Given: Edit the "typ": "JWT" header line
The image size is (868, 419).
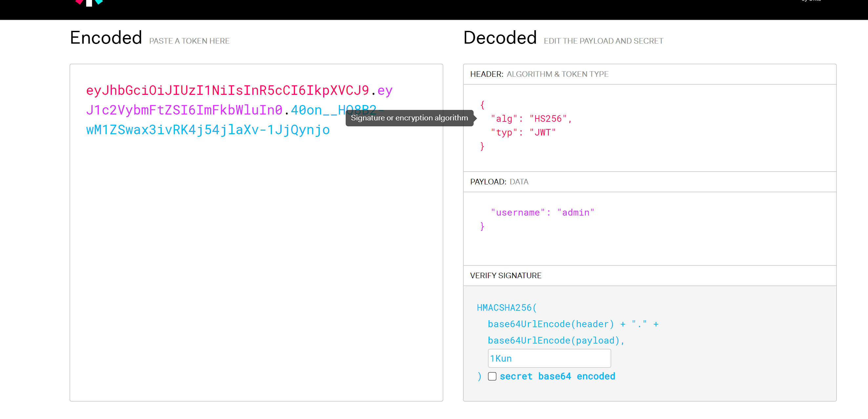Looking at the screenshot, I should click(x=523, y=133).
